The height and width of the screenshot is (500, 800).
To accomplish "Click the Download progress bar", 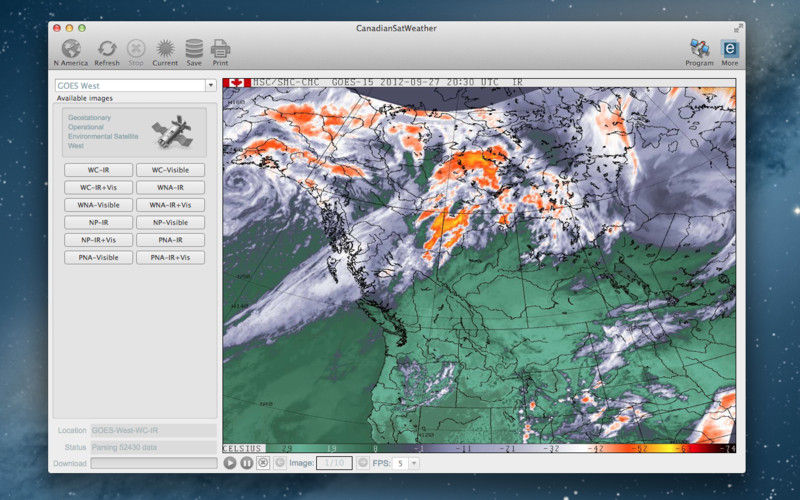I will coord(154,463).
